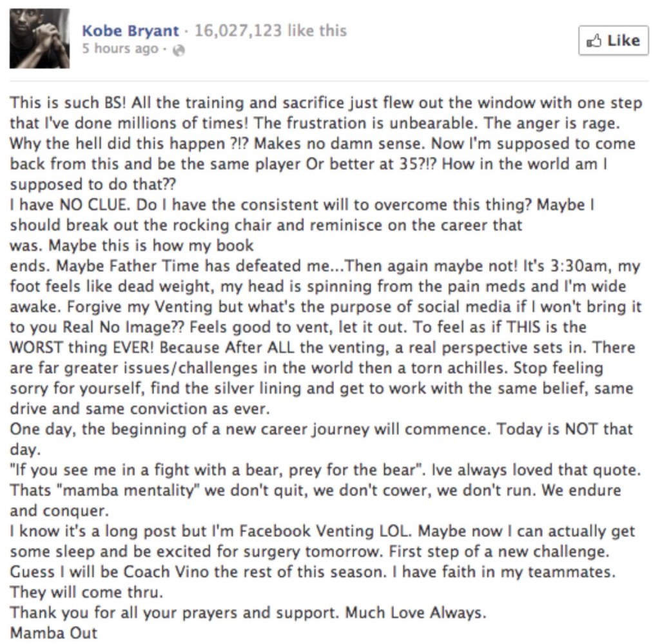Open Kobe Bryant's profile picture
Screen dimensions: 660x644
click(39, 38)
